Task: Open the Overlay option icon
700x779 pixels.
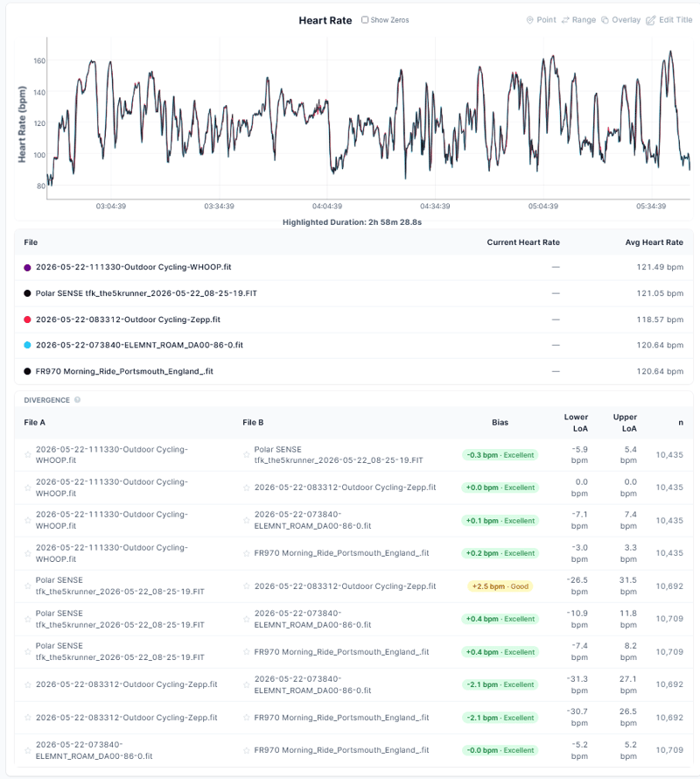Action: (605, 20)
